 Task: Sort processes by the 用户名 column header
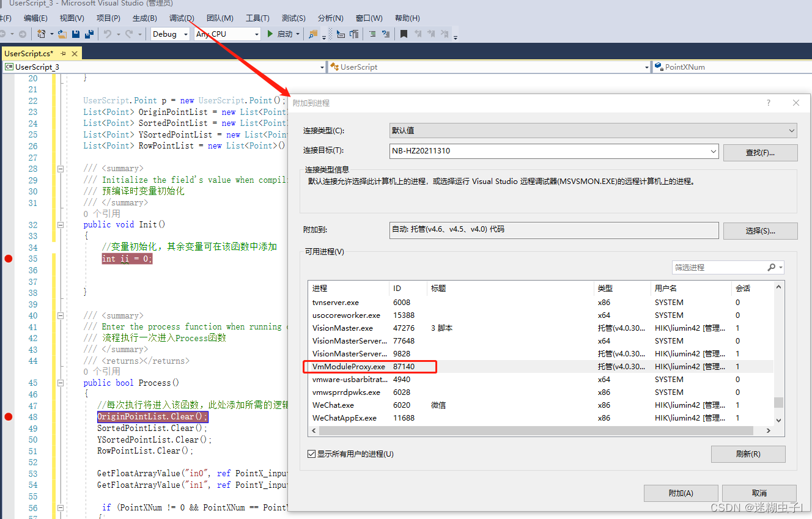pyautogui.click(x=691, y=289)
